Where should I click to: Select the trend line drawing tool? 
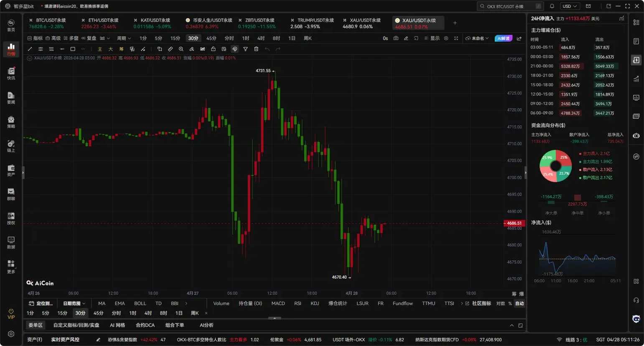[30, 49]
